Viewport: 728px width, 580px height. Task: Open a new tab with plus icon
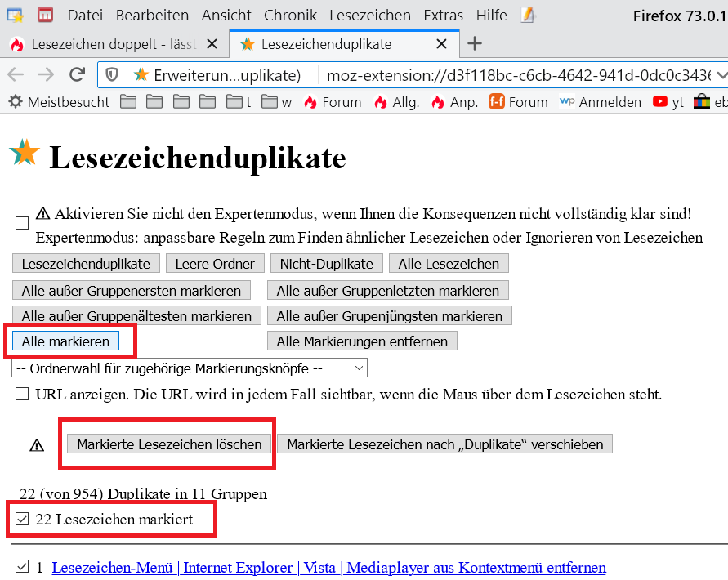click(x=474, y=43)
